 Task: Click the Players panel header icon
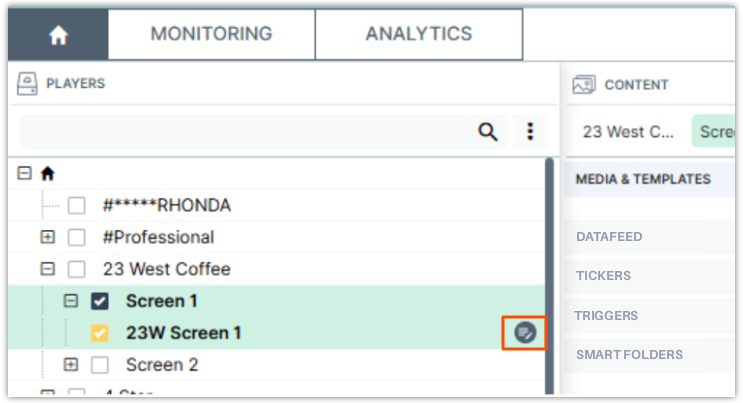[28, 84]
